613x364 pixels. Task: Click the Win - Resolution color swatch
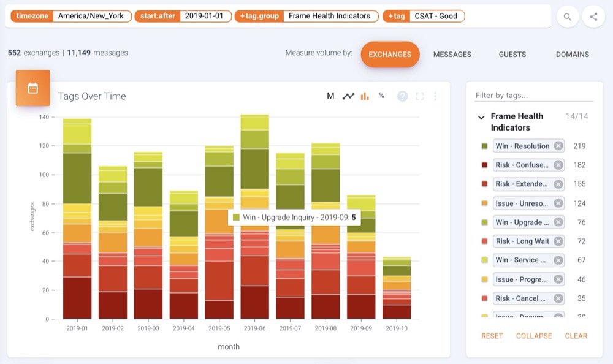(484, 146)
